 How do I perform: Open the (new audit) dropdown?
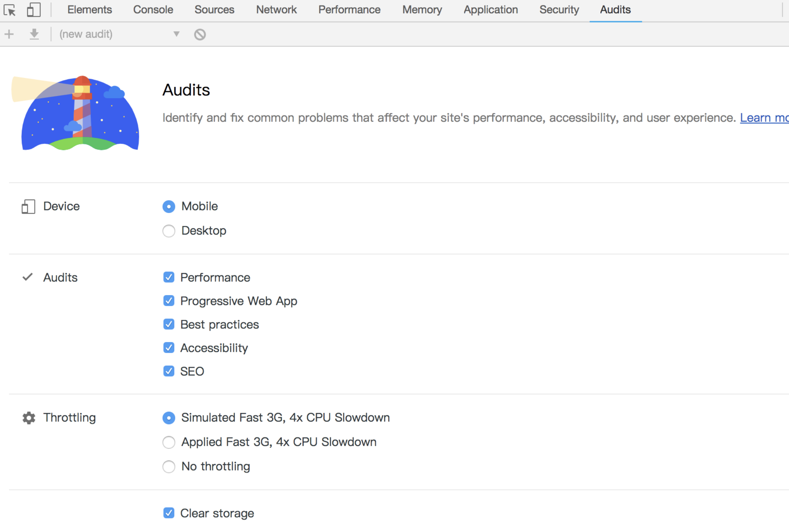[119, 34]
